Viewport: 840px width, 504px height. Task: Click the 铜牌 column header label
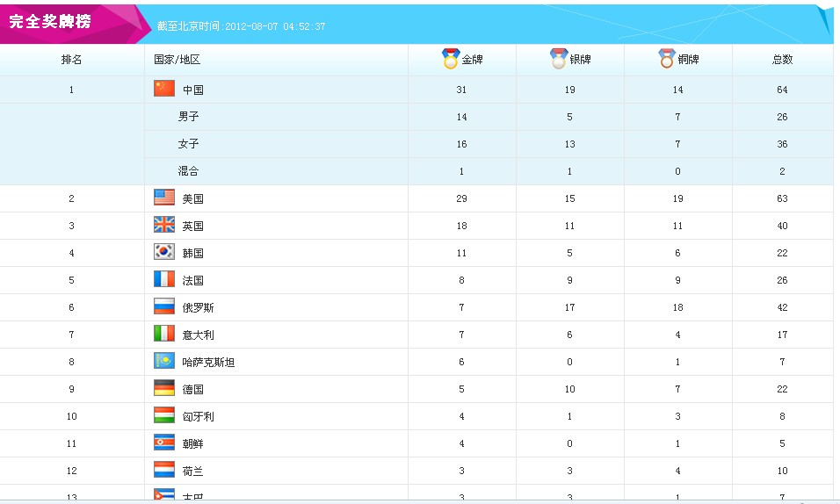pos(688,60)
